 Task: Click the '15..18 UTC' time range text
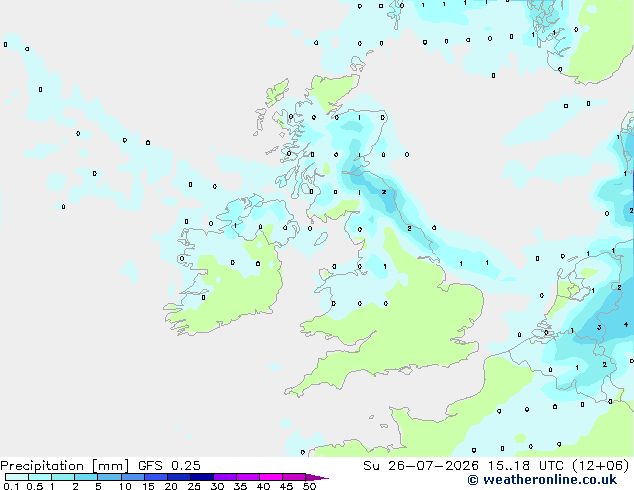527,466
